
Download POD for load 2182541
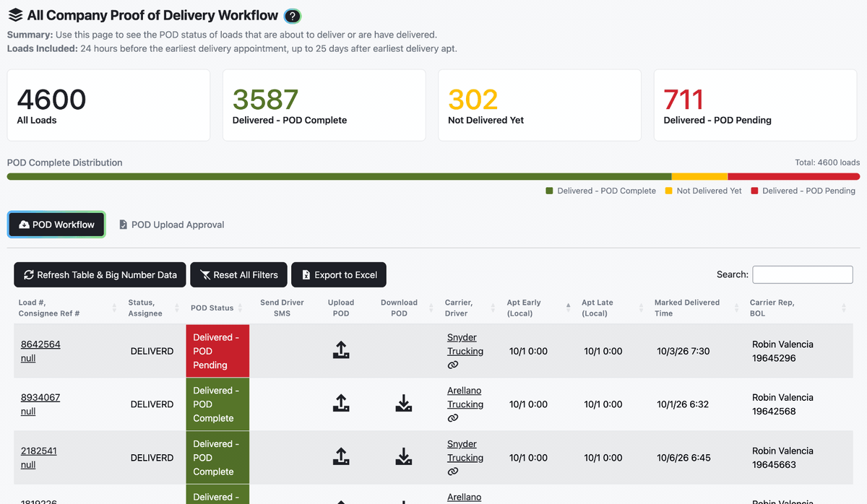pos(404,457)
